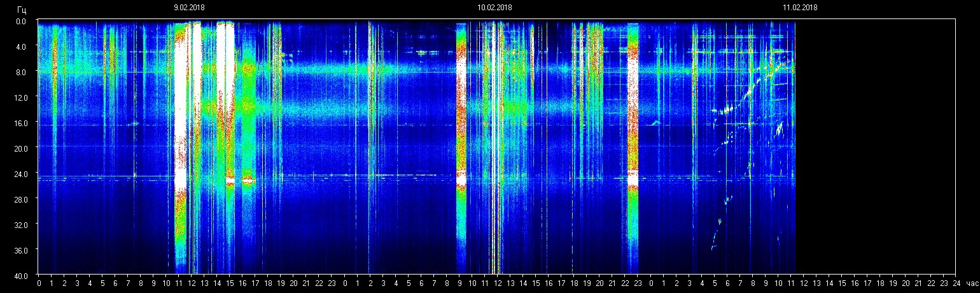Screen dimensions: 980x293
Task: Select the 16.0 frequency axis label
Action: [20, 122]
